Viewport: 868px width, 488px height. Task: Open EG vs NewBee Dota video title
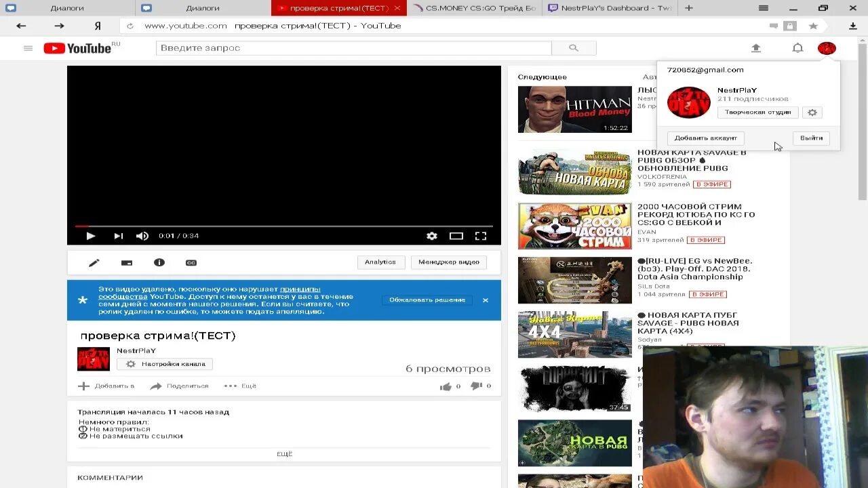click(x=695, y=269)
